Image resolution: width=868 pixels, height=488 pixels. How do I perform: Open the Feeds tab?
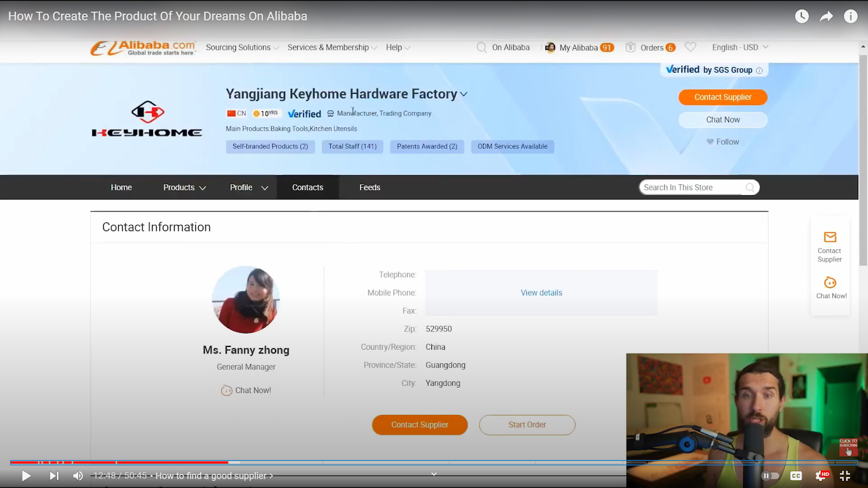370,188
